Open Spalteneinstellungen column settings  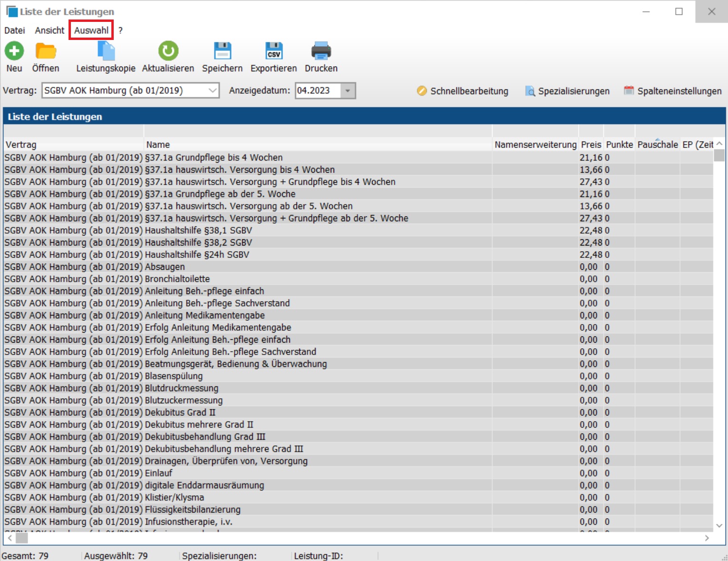tap(673, 91)
